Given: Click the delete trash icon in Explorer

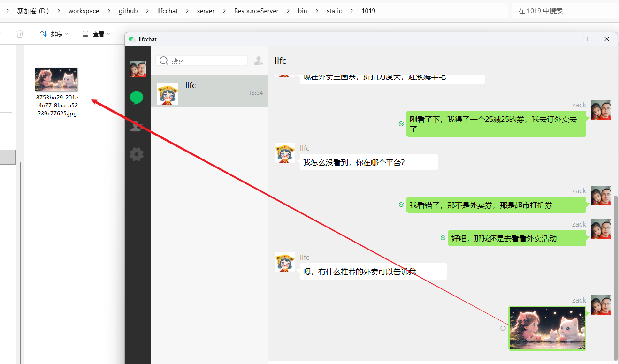Looking at the screenshot, I should pyautogui.click(x=20, y=34).
